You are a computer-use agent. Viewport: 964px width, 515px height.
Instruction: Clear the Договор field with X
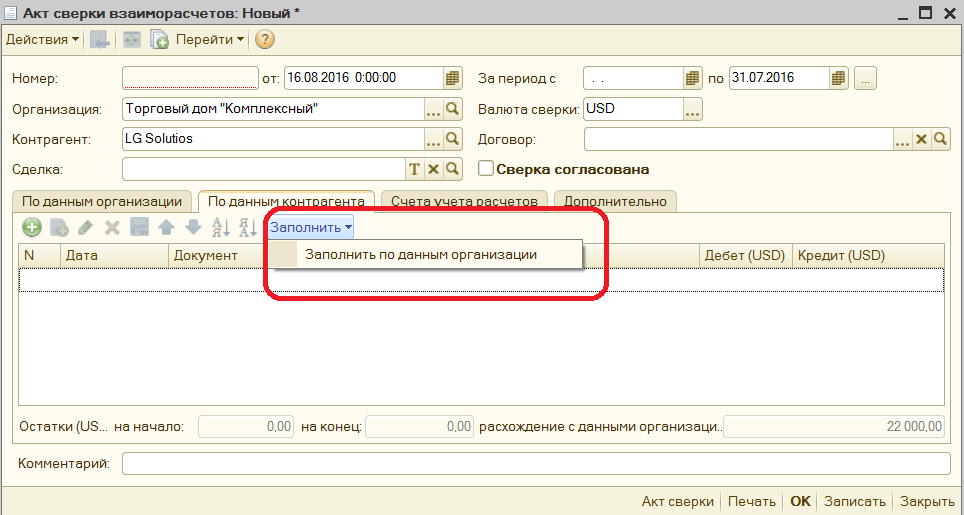[921, 140]
